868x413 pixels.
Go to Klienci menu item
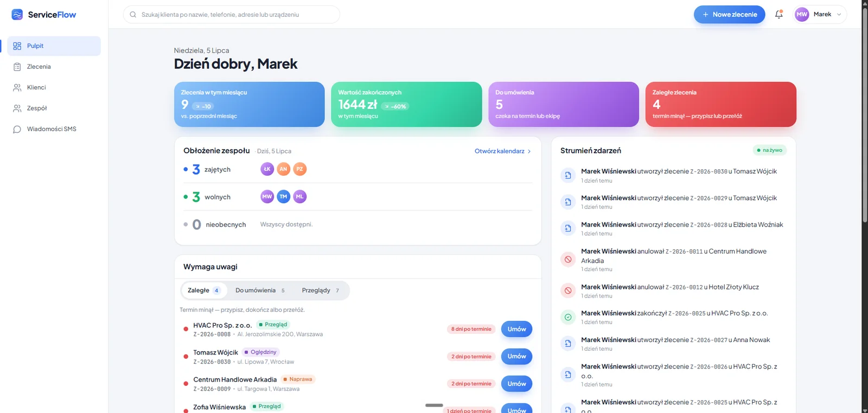tap(54, 87)
